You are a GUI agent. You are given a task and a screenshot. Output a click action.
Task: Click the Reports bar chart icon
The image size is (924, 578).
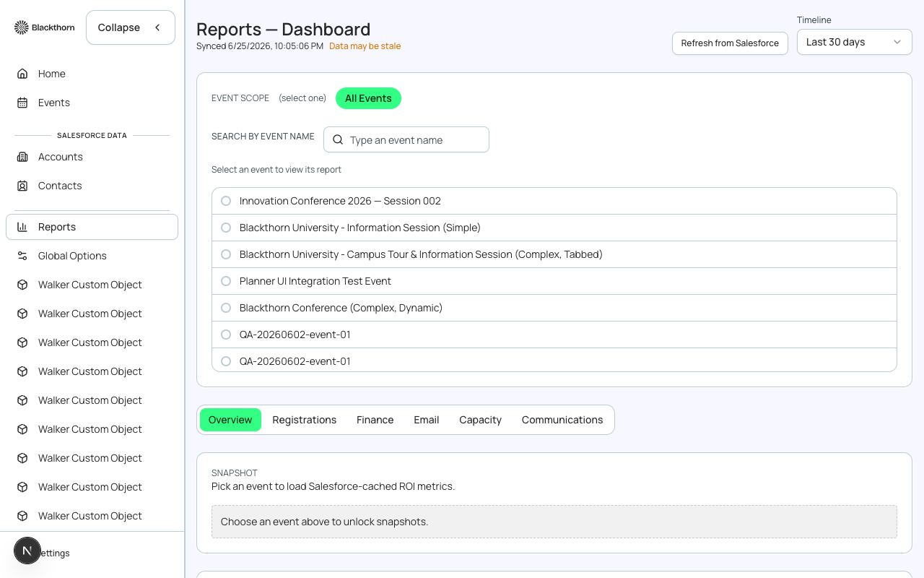coord(22,227)
